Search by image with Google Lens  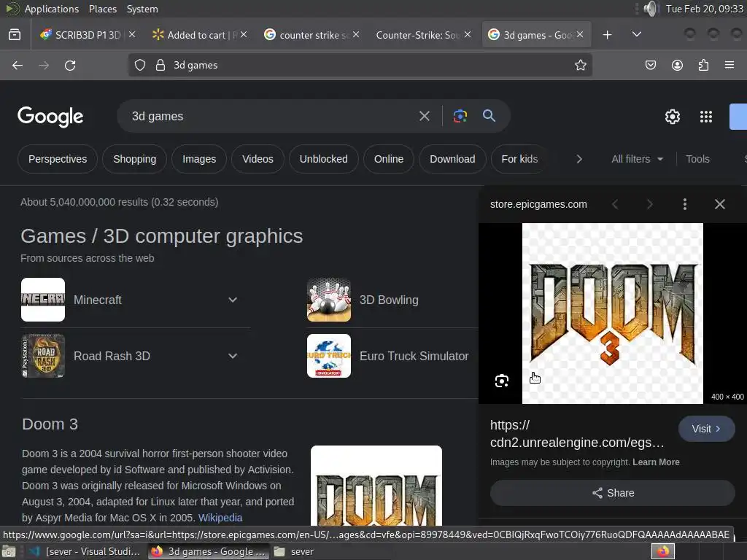click(x=460, y=116)
